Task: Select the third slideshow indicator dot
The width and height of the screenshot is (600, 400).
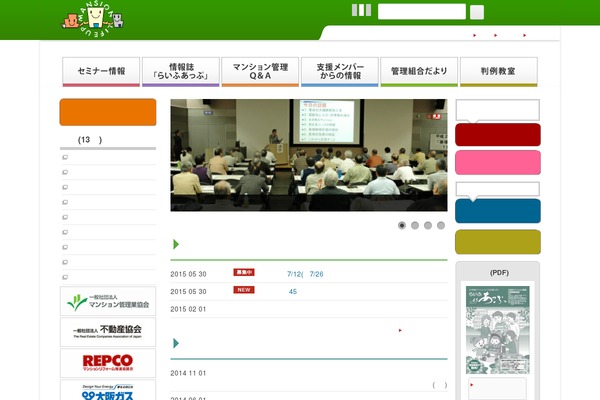Action: click(x=428, y=225)
